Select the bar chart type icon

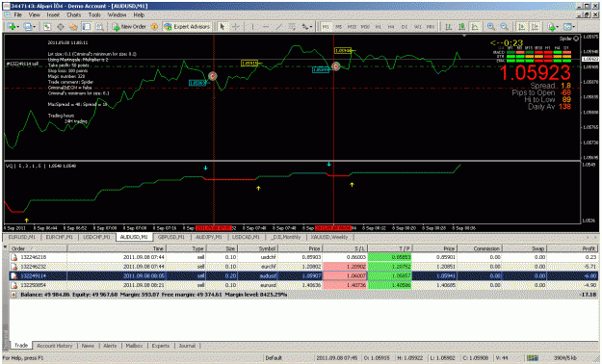448,27
